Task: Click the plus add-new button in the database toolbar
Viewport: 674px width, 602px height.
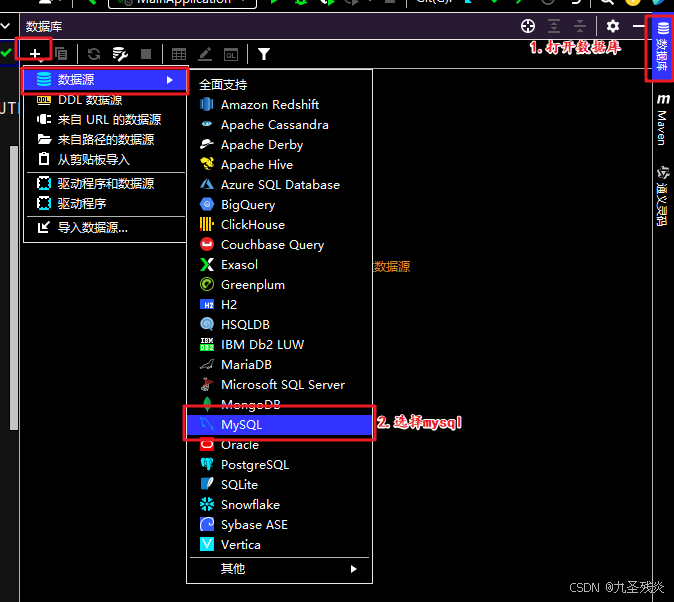Action: click(x=35, y=54)
